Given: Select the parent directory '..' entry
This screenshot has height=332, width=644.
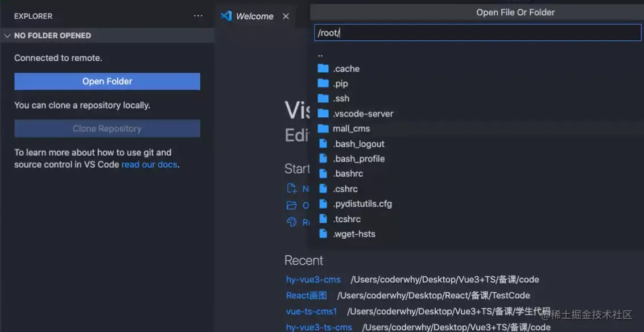Looking at the screenshot, I should coord(320,55).
